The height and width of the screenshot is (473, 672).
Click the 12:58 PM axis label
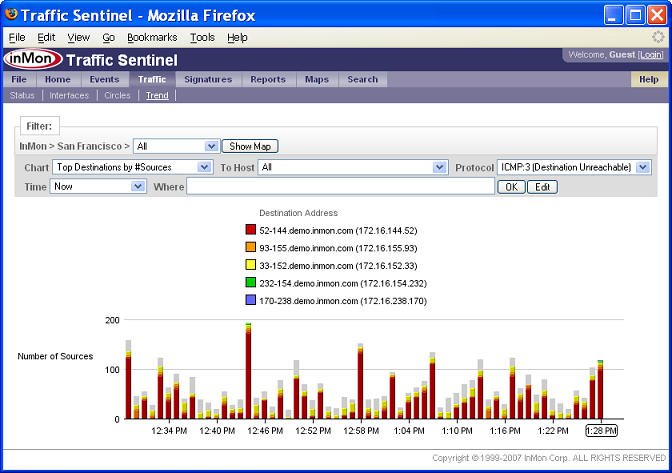(x=361, y=431)
